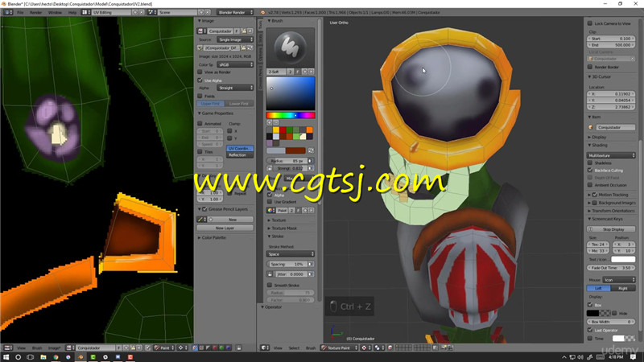Click the remove color from palette minus icon
644x362 pixels.
click(x=276, y=122)
